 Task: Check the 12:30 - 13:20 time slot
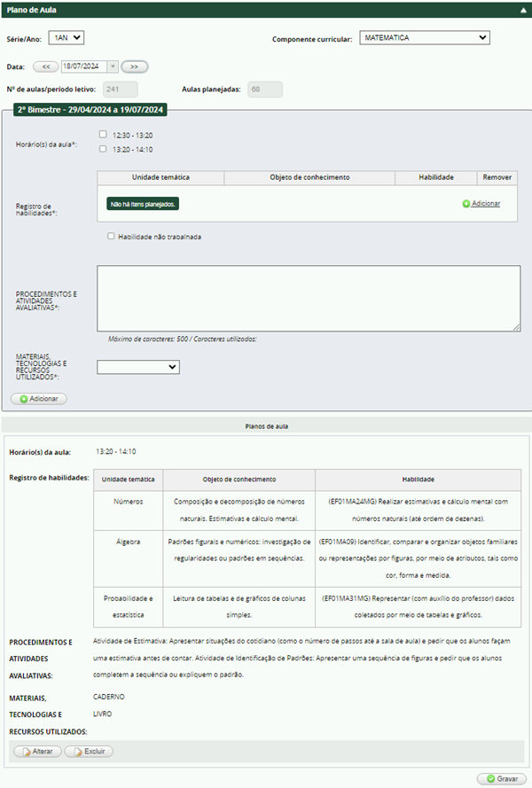(x=104, y=135)
